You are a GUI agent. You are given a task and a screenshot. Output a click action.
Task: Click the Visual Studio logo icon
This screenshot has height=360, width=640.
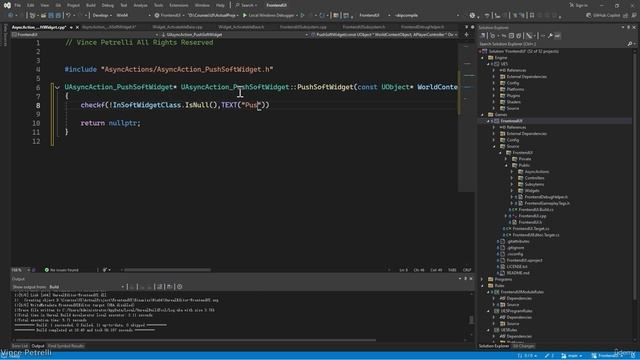pyautogui.click(x=7, y=5)
